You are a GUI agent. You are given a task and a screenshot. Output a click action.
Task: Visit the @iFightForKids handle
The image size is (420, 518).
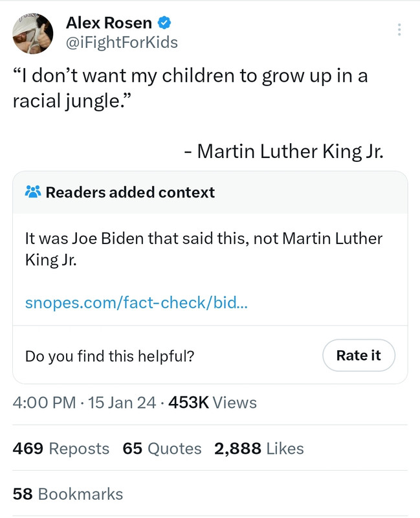122,43
